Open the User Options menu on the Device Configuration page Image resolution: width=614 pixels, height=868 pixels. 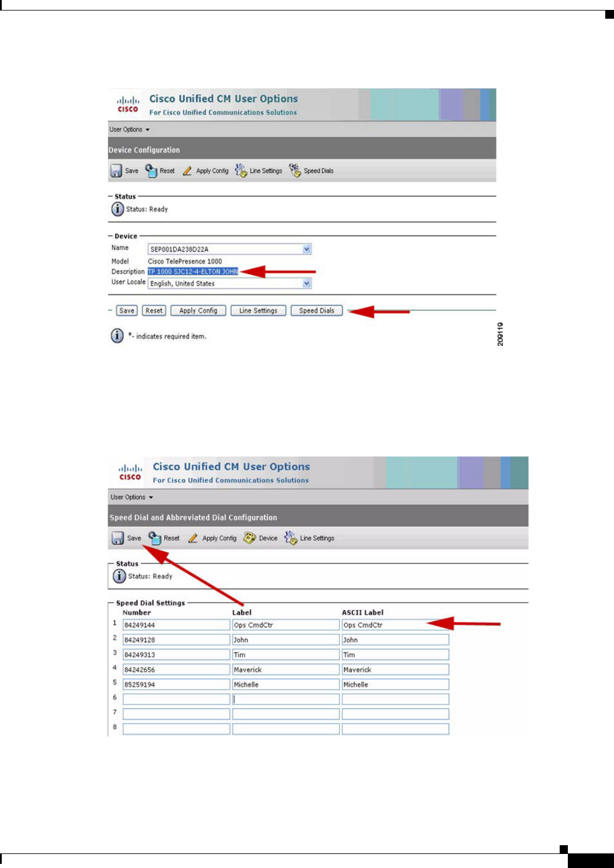pyautogui.click(x=129, y=130)
